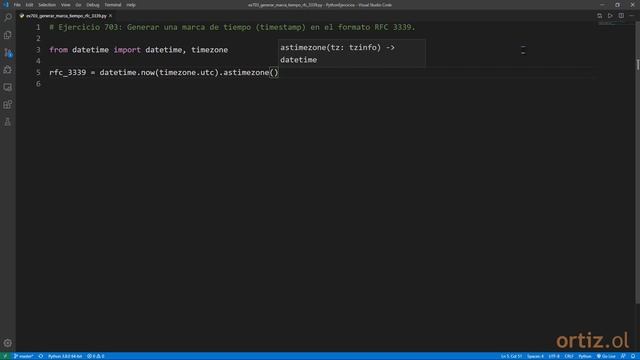Change the Spaces: 4 indentation setting
The width and height of the screenshot is (640, 360).
(x=535, y=356)
